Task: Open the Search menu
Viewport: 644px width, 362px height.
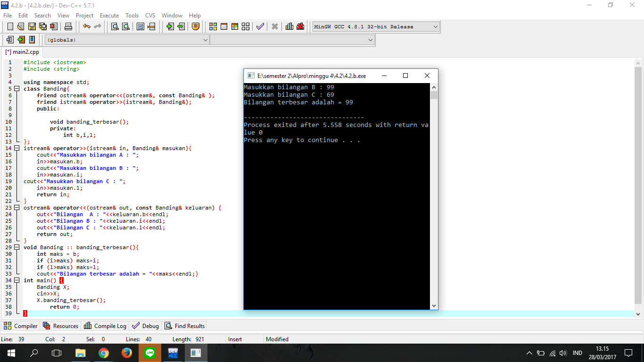Action: click(x=42, y=16)
